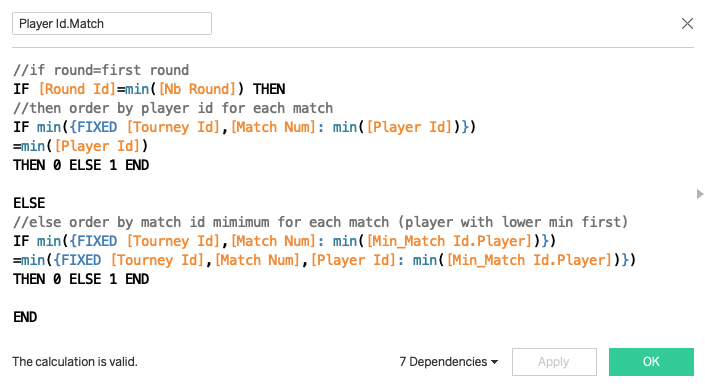
Task: Click first 'THEN 0 ELSE 1 END' line
Action: point(81,165)
